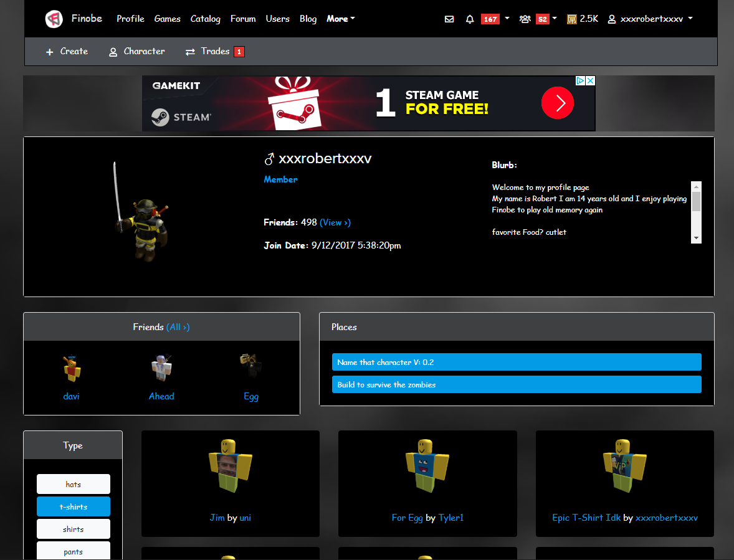
Task: Open creator uni's profile link
Action: (245, 518)
